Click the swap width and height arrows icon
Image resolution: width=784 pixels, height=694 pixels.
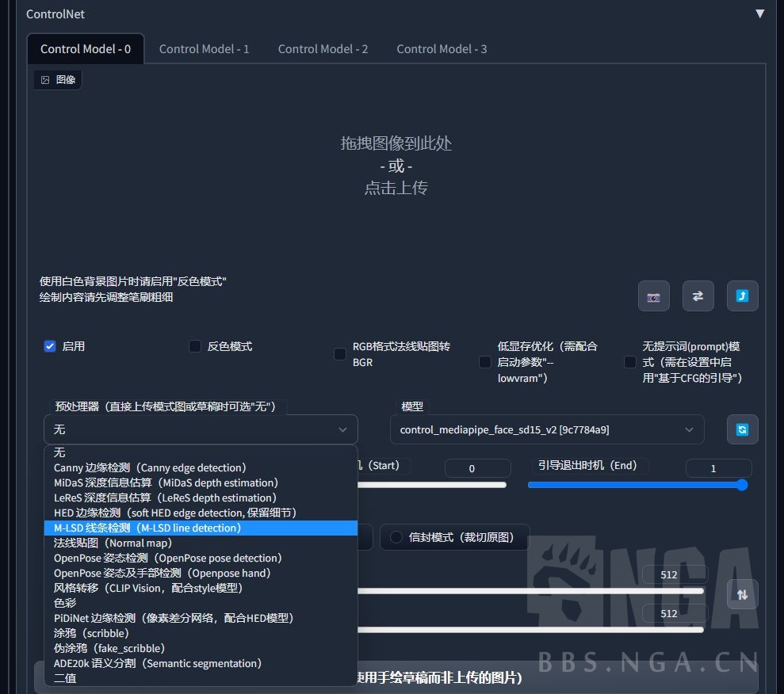pyautogui.click(x=742, y=594)
